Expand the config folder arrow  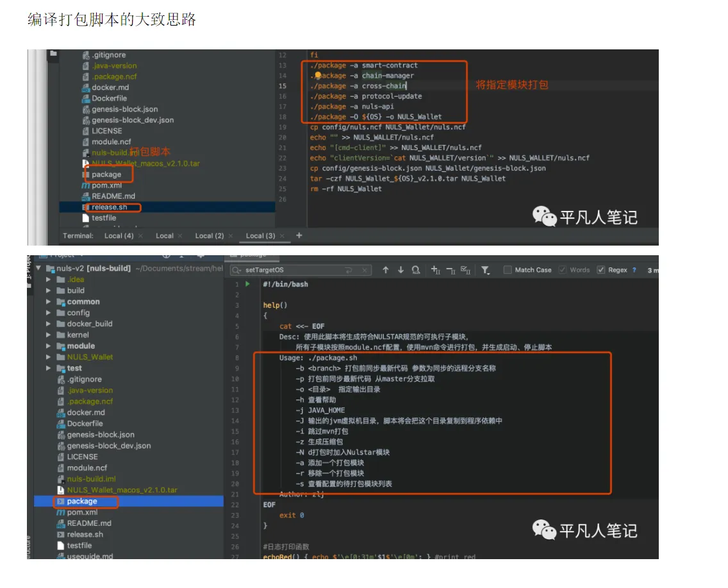(x=48, y=313)
